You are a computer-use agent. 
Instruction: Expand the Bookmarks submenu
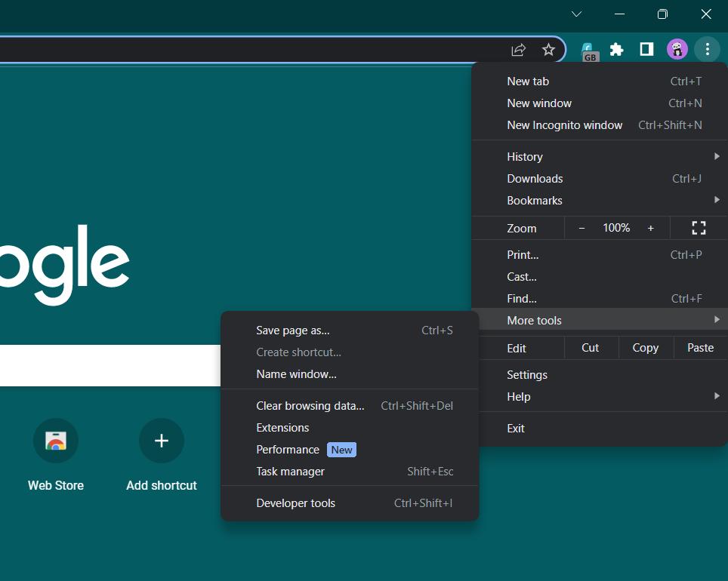[x=535, y=200]
